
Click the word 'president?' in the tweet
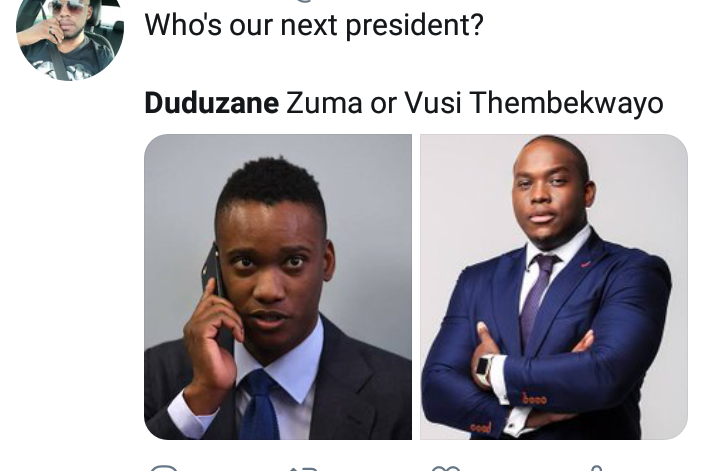[414, 26]
